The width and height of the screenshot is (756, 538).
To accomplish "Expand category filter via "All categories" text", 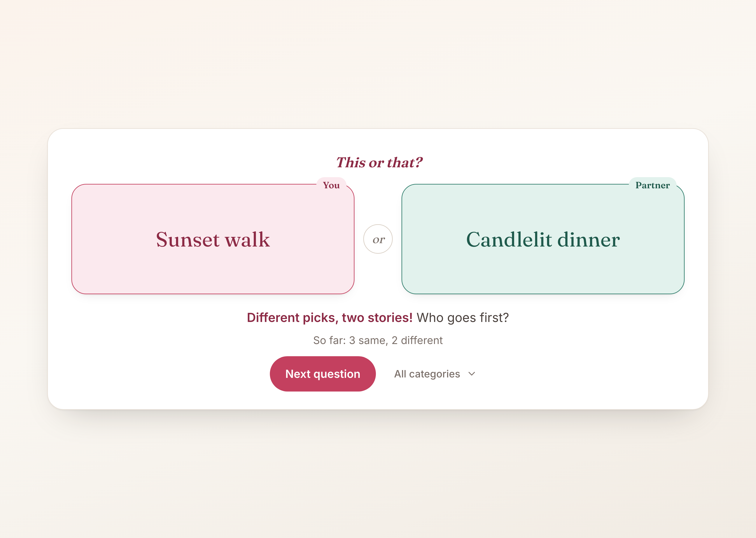I will [x=427, y=374].
